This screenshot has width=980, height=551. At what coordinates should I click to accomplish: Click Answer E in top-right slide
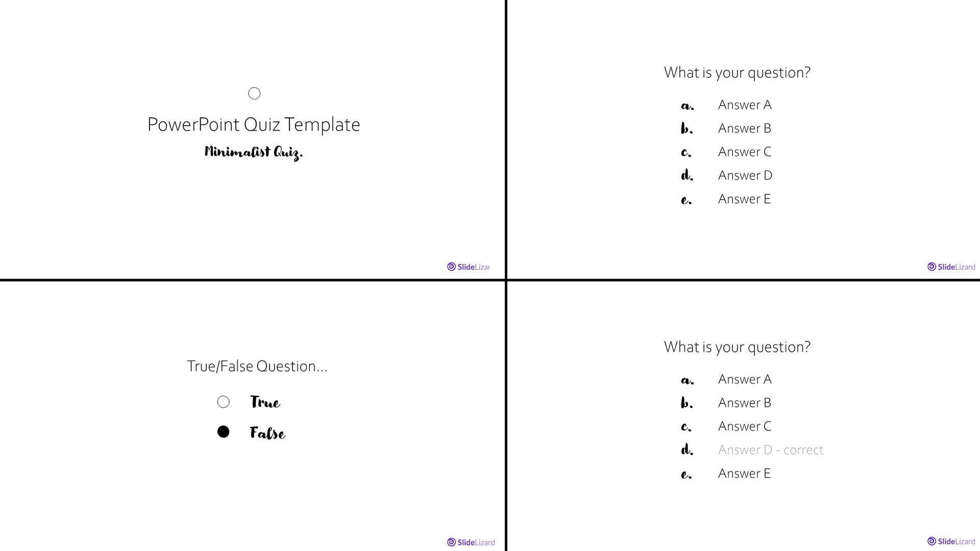(x=744, y=198)
